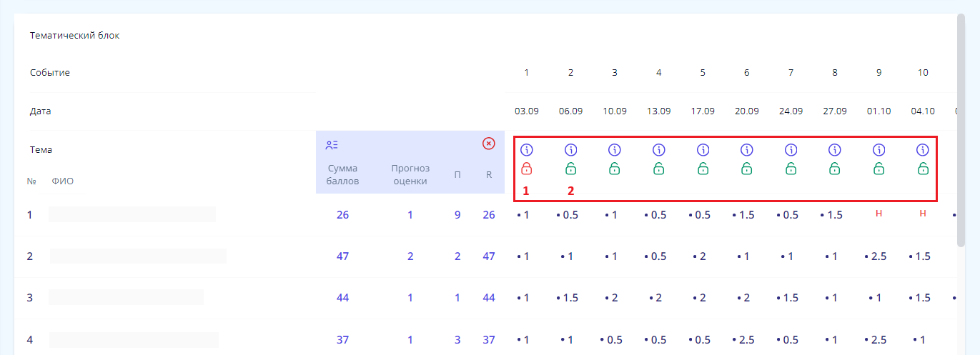
Task: Click total score 47 for student 2
Action: (342, 256)
